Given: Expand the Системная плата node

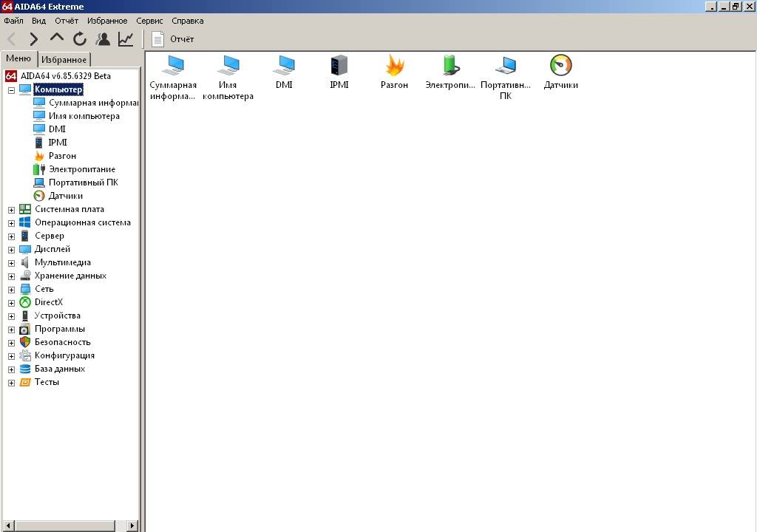Looking at the screenshot, I should pyautogui.click(x=12, y=210).
